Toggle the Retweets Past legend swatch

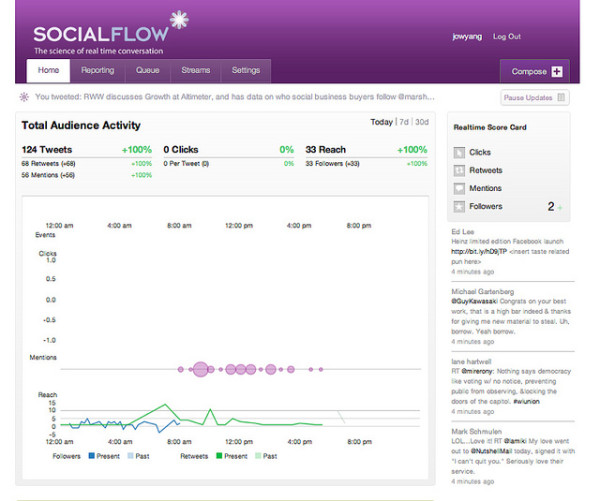click(x=257, y=455)
